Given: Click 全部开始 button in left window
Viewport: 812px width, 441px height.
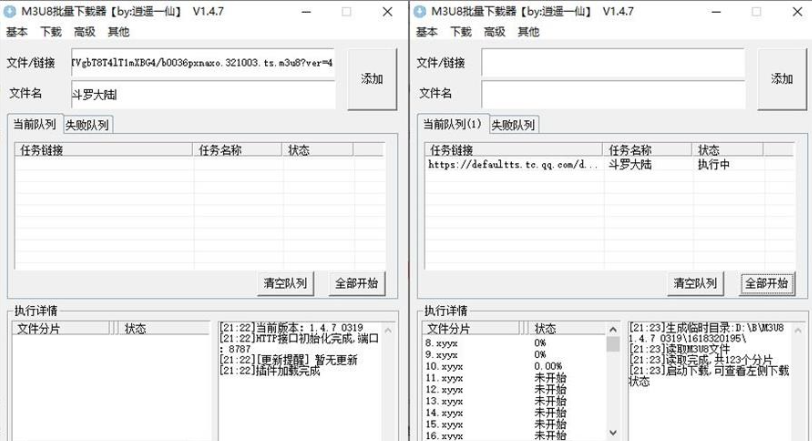Looking at the screenshot, I should click(x=357, y=284).
